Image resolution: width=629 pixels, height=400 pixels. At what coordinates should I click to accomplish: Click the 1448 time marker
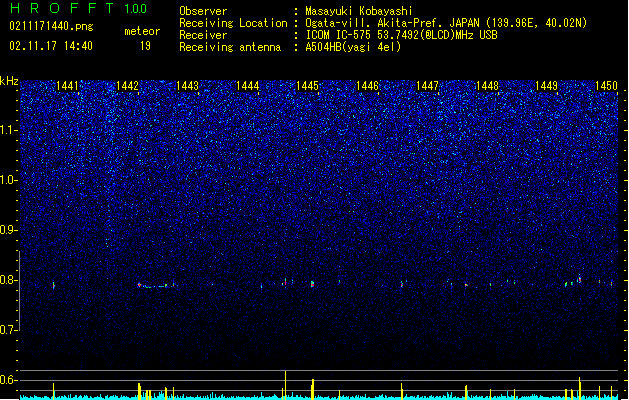[x=487, y=86]
